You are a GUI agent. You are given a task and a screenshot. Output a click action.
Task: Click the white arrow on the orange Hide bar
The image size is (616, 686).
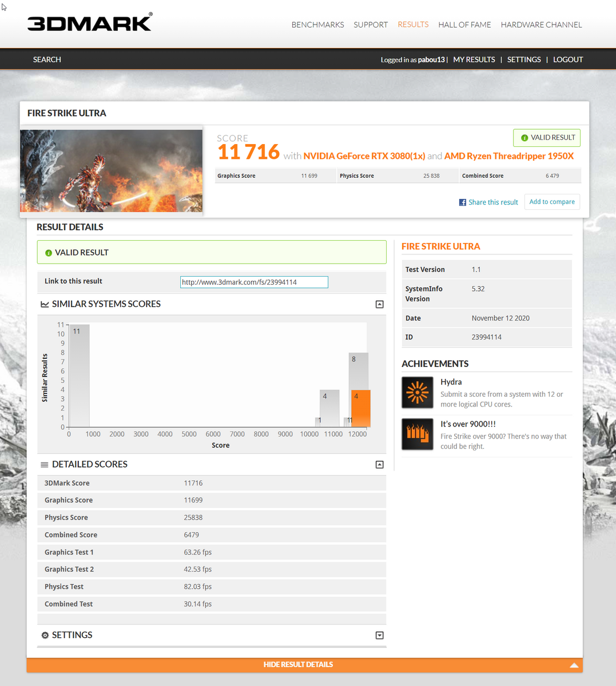point(574,665)
